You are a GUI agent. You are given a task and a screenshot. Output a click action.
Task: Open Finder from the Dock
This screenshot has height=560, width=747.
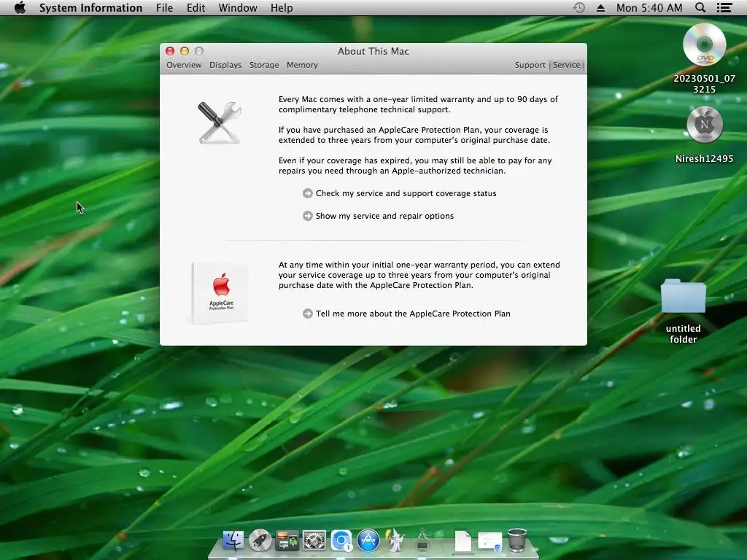(x=233, y=541)
